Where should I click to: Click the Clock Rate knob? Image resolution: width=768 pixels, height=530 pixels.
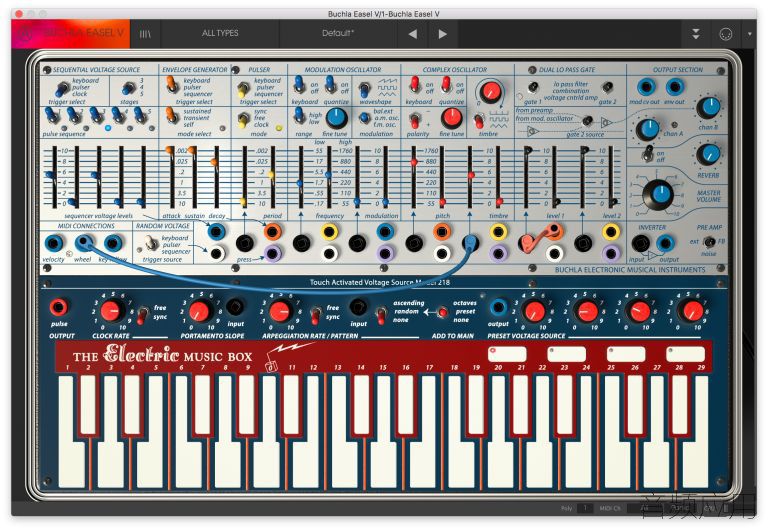pyautogui.click(x=112, y=311)
